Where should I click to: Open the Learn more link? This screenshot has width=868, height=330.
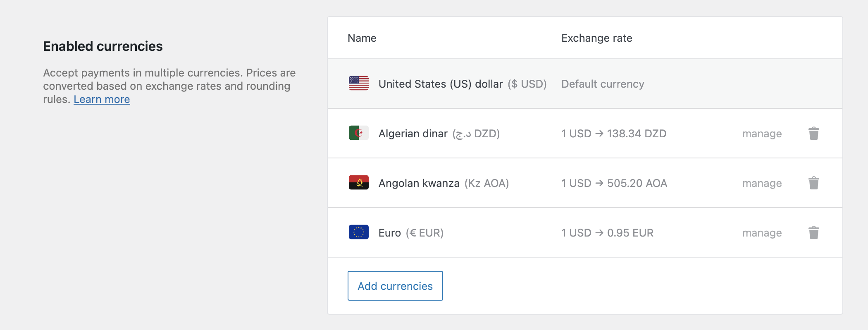[102, 99]
